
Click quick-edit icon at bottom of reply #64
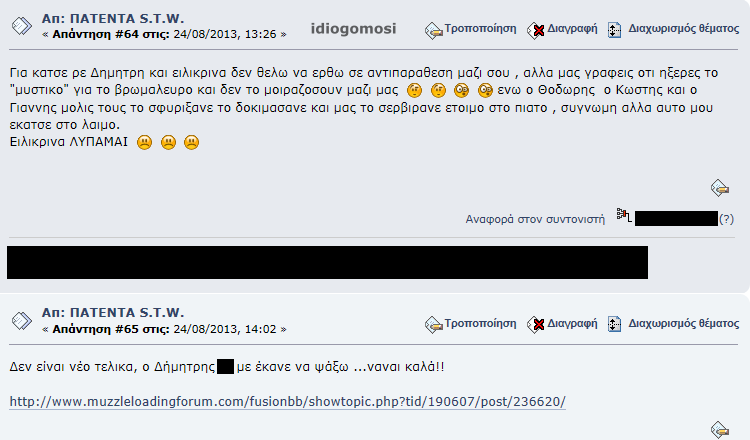pyautogui.click(x=720, y=188)
